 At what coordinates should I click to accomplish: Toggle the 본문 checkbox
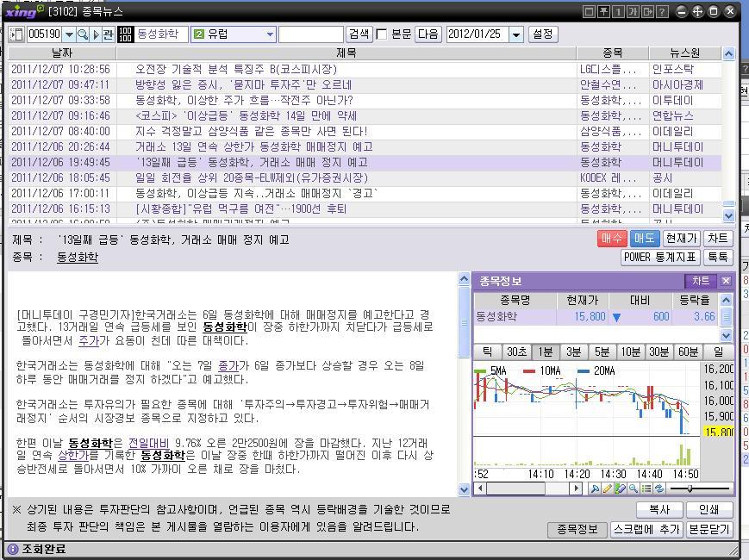pos(382,34)
